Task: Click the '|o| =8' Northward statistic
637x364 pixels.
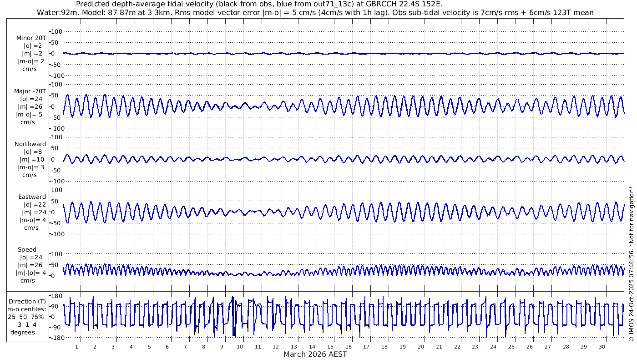Action: (x=33, y=152)
